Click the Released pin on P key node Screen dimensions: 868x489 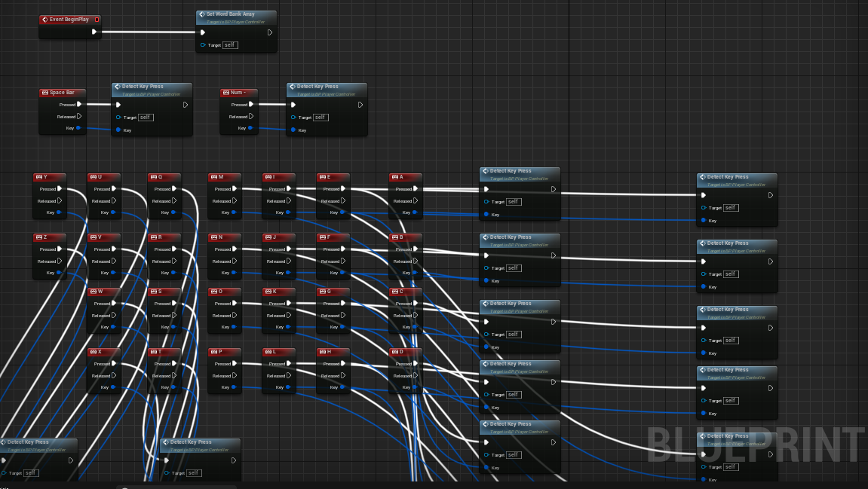click(235, 375)
